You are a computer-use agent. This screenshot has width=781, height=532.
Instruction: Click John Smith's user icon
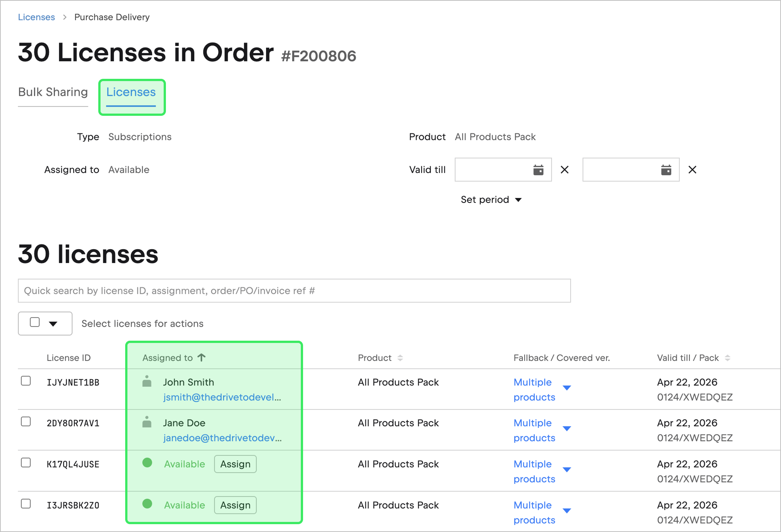pos(147,382)
